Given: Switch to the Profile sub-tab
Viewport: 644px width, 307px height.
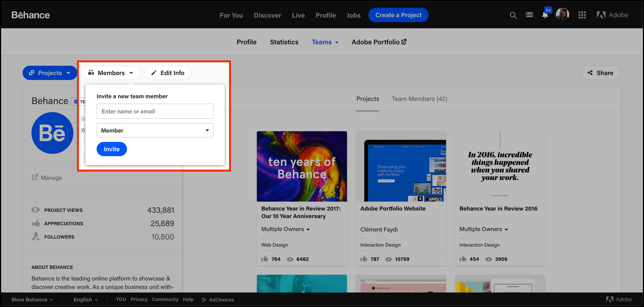Looking at the screenshot, I should coord(247,42).
